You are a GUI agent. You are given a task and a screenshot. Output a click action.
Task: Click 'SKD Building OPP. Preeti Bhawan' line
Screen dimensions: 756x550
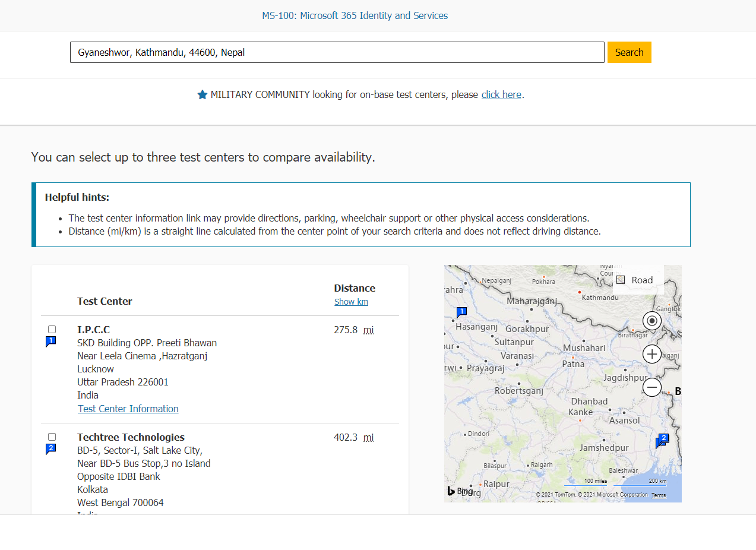(x=147, y=343)
